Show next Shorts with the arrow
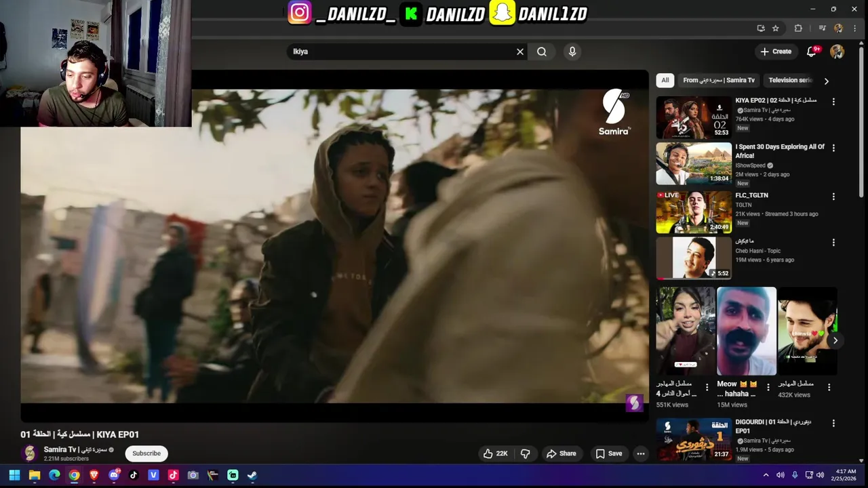Image resolution: width=868 pixels, height=488 pixels. [x=835, y=341]
